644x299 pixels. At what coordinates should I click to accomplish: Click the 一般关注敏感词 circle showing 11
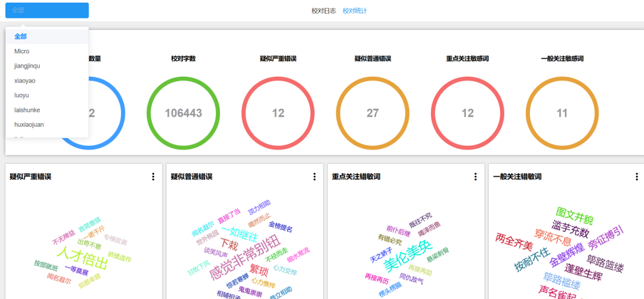pos(562,113)
